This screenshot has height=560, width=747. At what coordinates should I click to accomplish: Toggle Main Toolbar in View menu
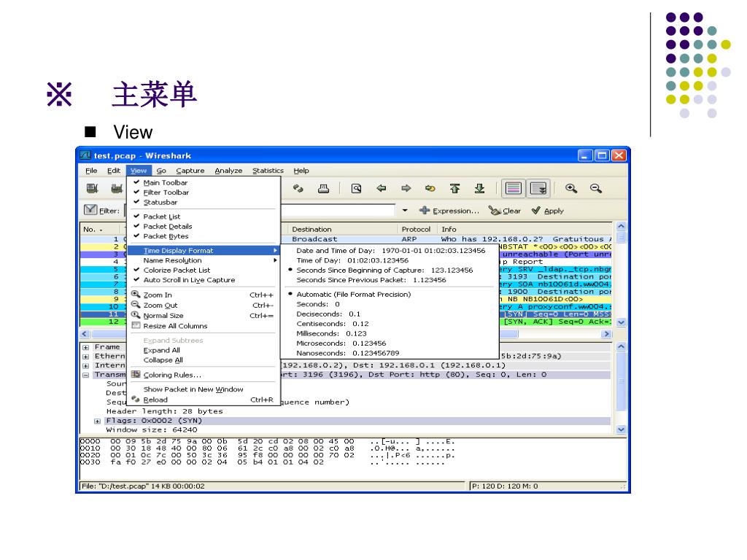(166, 182)
